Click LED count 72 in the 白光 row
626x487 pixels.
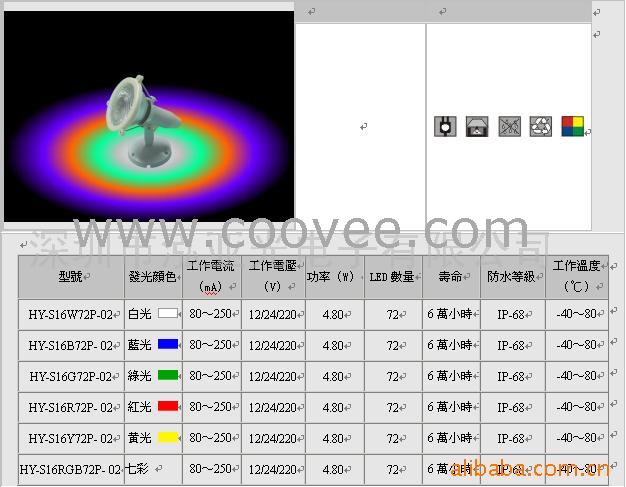pyautogui.click(x=393, y=315)
